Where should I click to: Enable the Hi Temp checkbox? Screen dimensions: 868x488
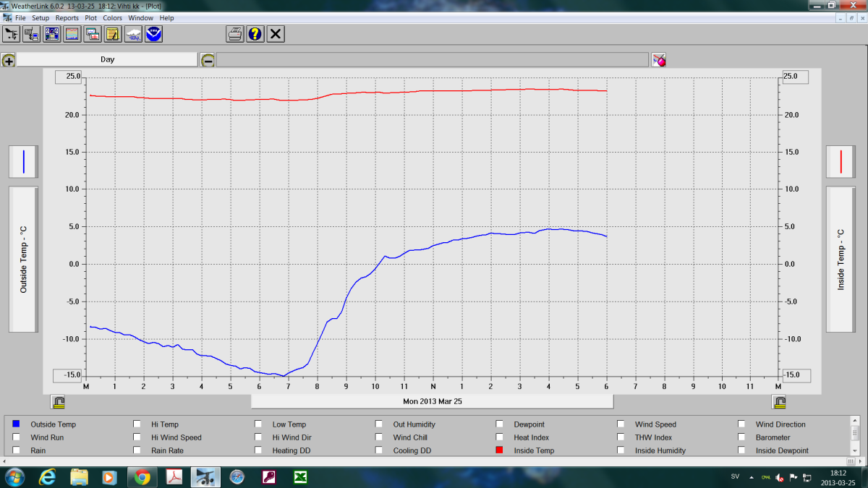click(137, 424)
